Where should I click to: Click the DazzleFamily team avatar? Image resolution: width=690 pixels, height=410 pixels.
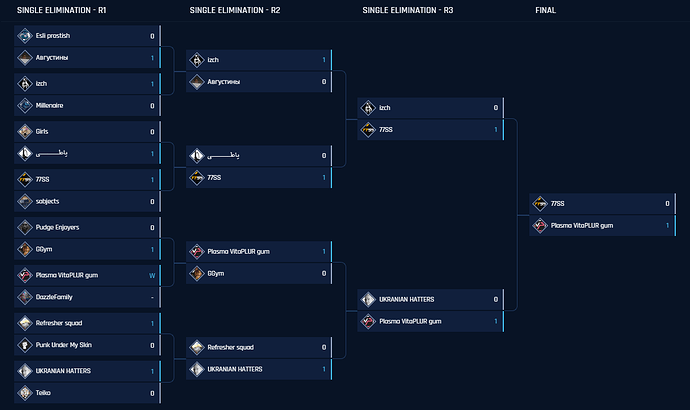tap(25, 297)
